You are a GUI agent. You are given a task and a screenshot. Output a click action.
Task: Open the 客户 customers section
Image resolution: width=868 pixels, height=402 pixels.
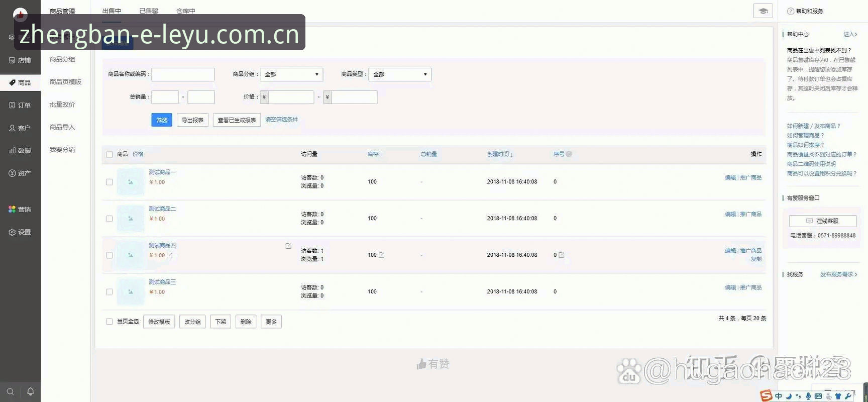coord(20,128)
